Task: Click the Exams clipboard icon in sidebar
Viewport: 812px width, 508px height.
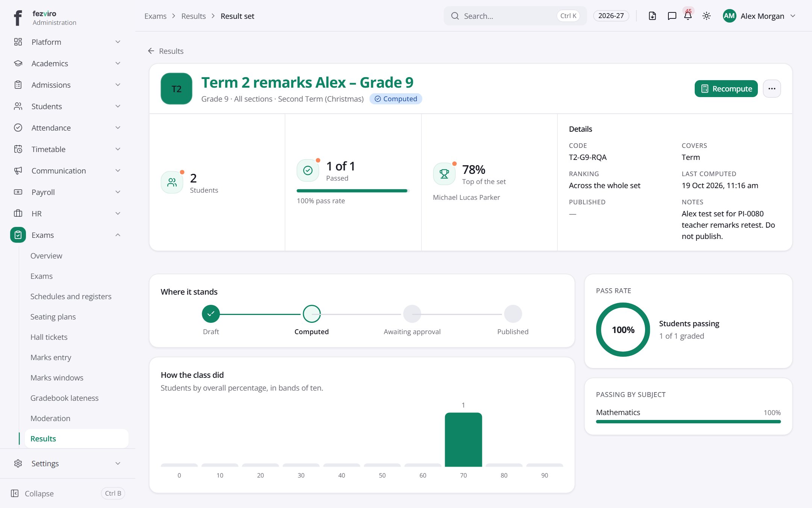Action: (18, 235)
